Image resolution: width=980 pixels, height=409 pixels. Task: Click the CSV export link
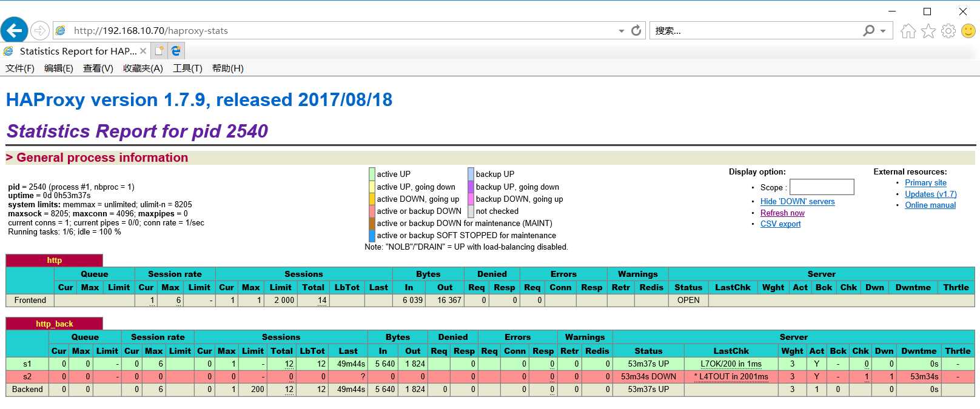(780, 224)
